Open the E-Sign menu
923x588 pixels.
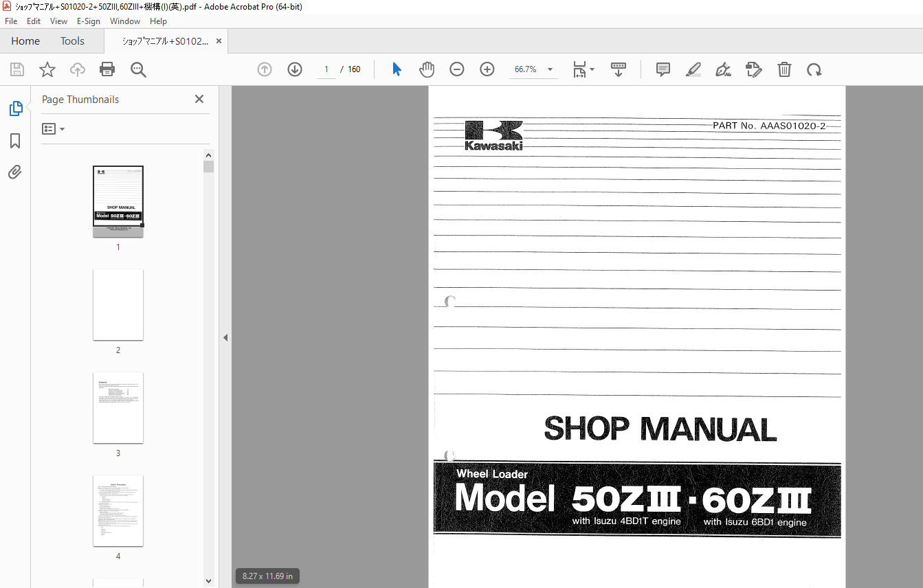[89, 21]
